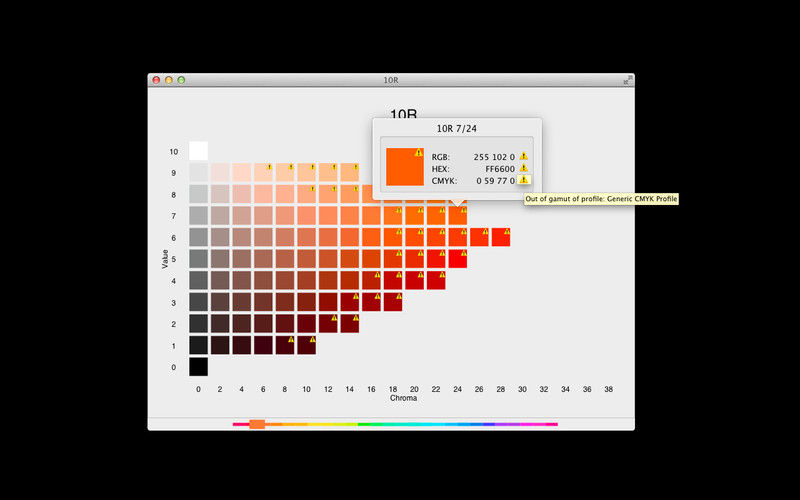Select the swatch at value 3, chroma 12

[x=328, y=302]
